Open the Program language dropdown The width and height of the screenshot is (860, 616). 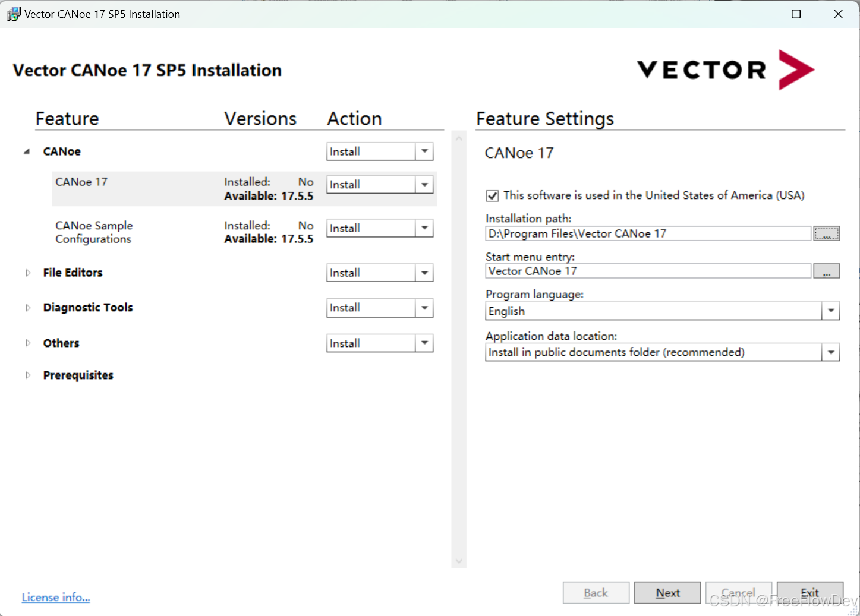click(x=831, y=311)
